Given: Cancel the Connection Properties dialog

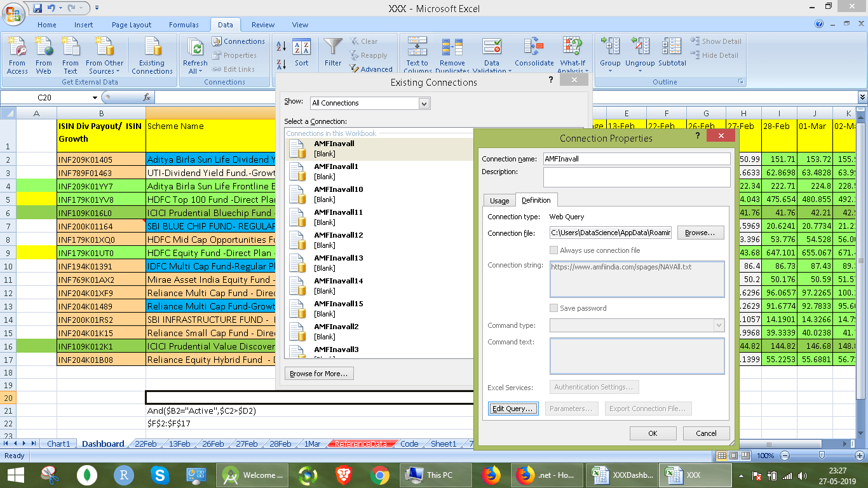Looking at the screenshot, I should click(x=706, y=433).
